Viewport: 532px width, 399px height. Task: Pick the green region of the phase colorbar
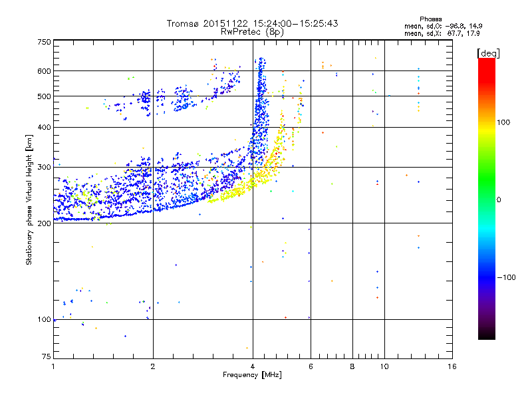tap(487, 176)
